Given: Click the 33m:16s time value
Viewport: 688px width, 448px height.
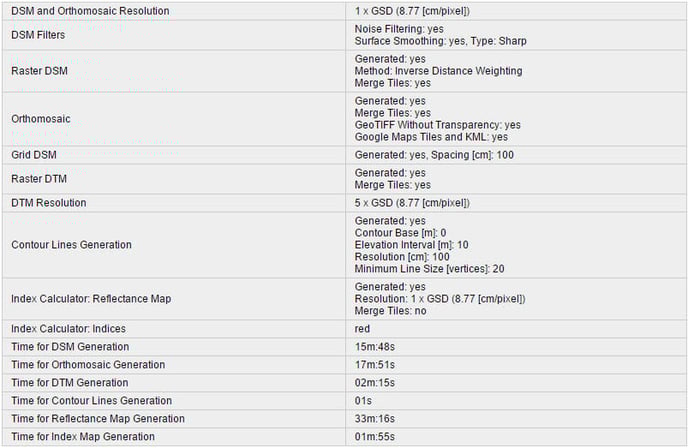Looking at the screenshot, I should click(376, 419).
